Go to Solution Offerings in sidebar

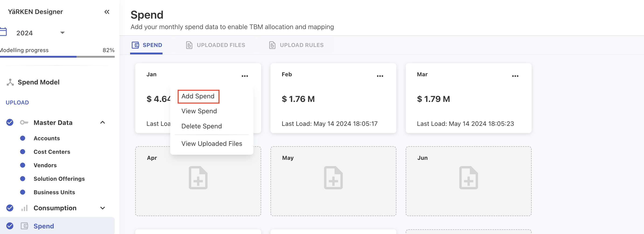(x=59, y=179)
